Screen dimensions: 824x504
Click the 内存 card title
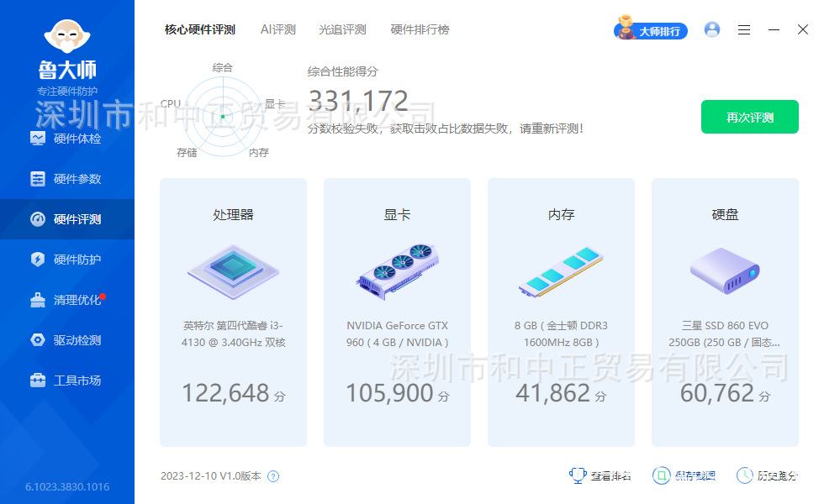tap(562, 214)
